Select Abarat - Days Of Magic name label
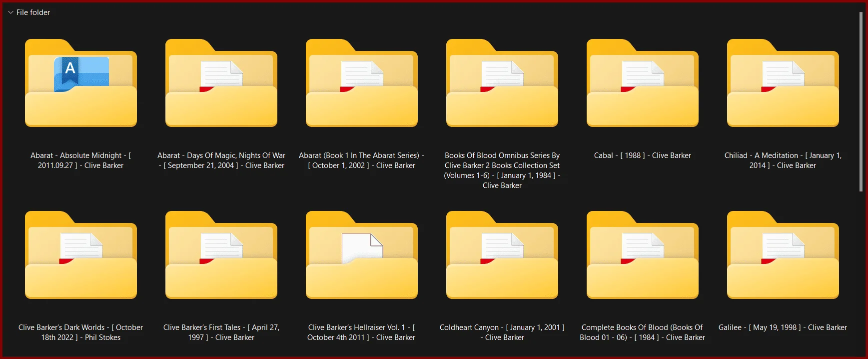The width and height of the screenshot is (868, 359). pos(221,160)
